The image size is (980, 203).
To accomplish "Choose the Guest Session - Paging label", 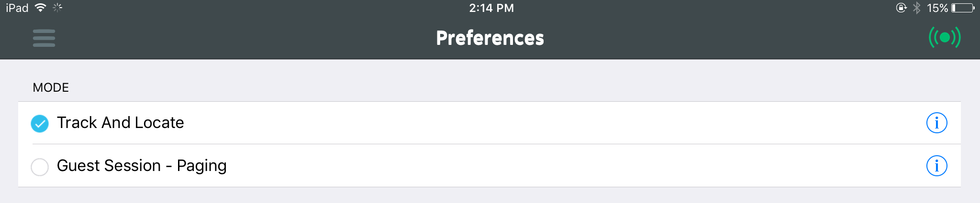I will click(x=142, y=166).
